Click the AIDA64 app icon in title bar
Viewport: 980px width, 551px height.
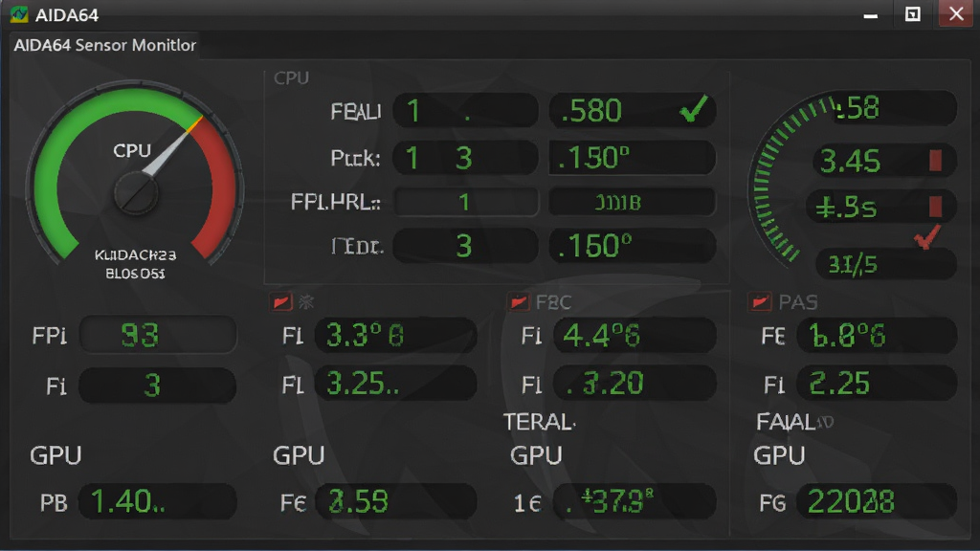coord(19,13)
